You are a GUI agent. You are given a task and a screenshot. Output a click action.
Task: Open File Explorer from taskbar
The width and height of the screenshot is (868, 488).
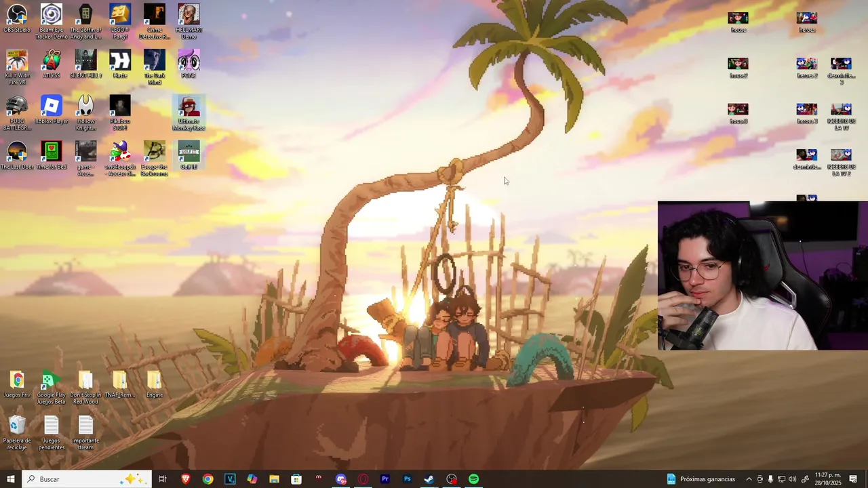point(274,479)
